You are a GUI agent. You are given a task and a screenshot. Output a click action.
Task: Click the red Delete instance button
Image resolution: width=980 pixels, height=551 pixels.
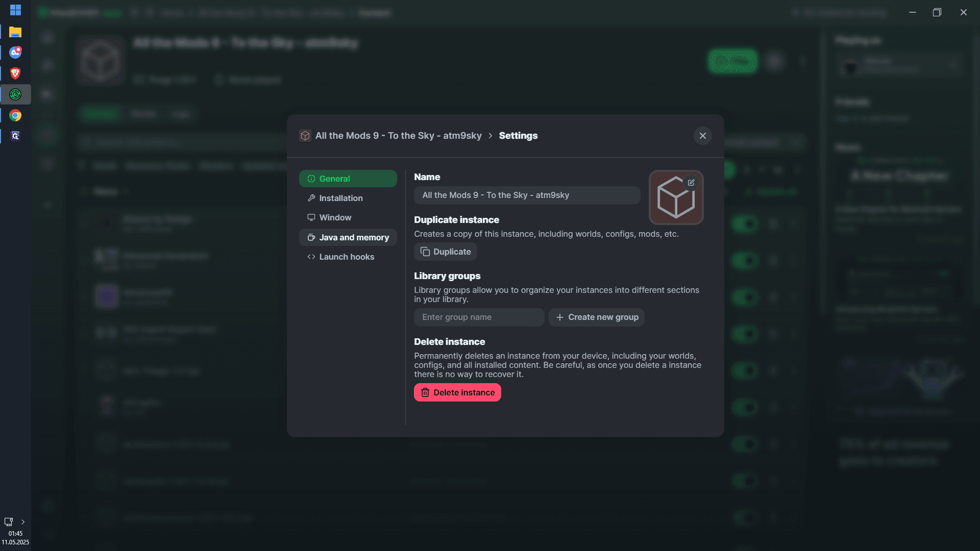tap(457, 392)
